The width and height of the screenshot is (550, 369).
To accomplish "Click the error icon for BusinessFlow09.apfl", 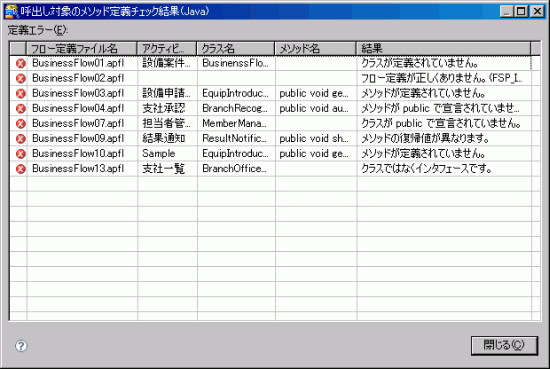I will coord(21,139).
